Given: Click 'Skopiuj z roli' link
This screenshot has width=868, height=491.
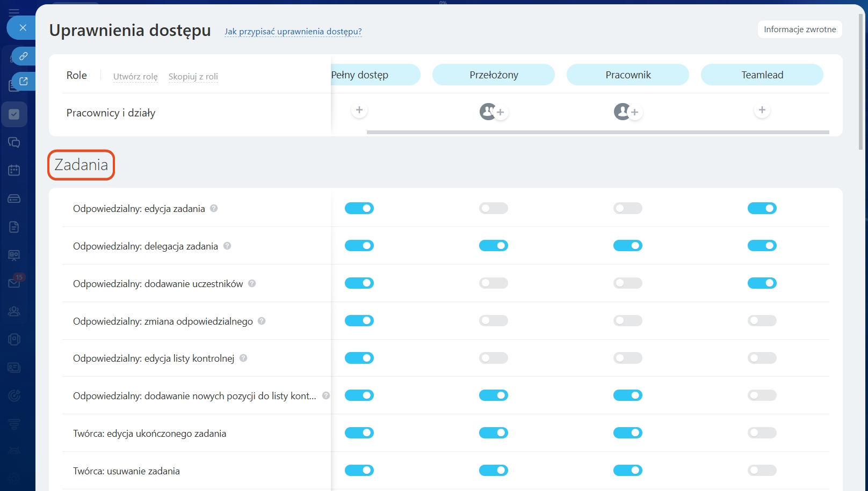Looking at the screenshot, I should pyautogui.click(x=193, y=77).
